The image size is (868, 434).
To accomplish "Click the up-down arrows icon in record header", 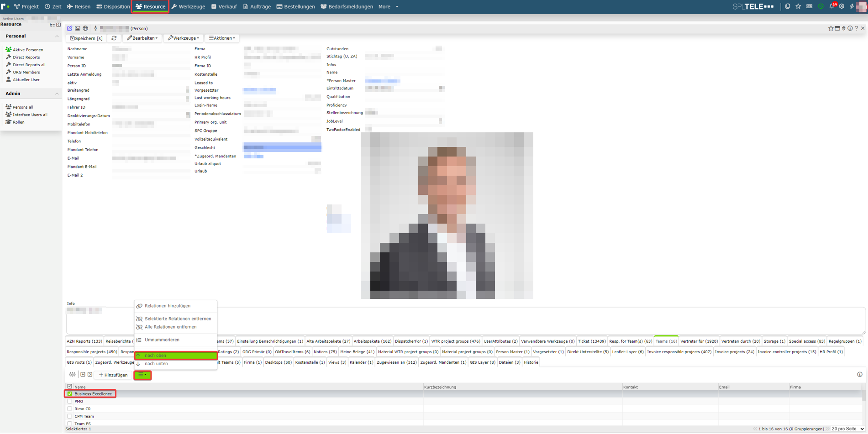I will 844,28.
